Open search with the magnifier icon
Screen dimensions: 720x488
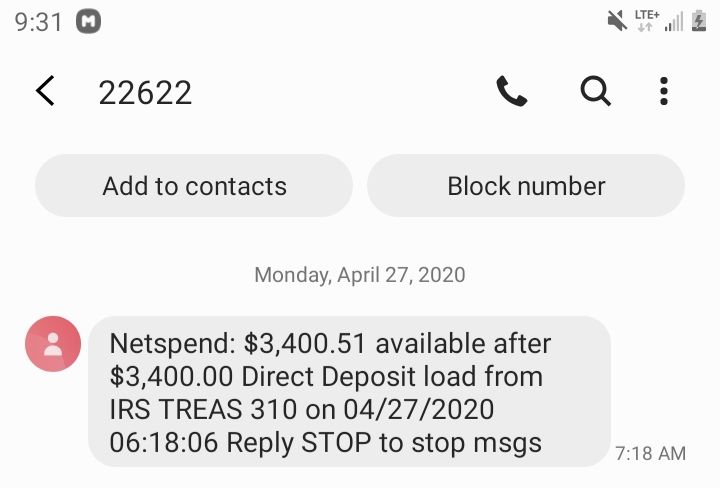point(596,91)
